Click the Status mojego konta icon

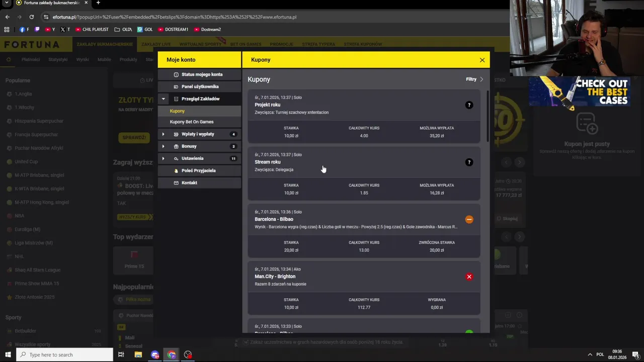[176, 74]
